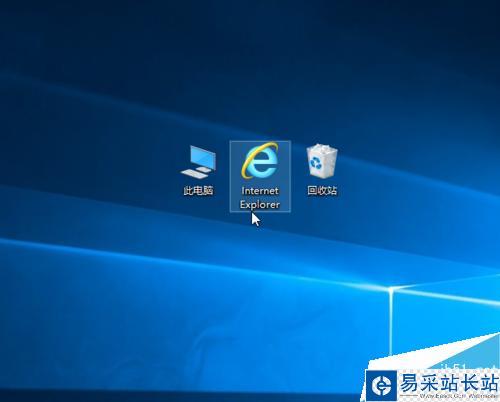Click the '回收站' label text
This screenshot has width=500, height=402.
322,191
